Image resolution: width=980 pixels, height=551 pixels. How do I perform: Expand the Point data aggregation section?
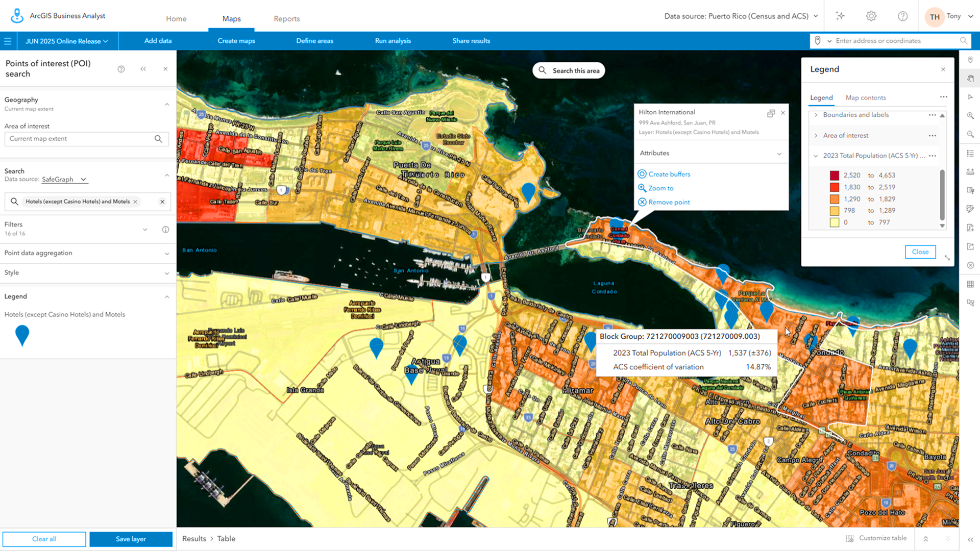[166, 254]
